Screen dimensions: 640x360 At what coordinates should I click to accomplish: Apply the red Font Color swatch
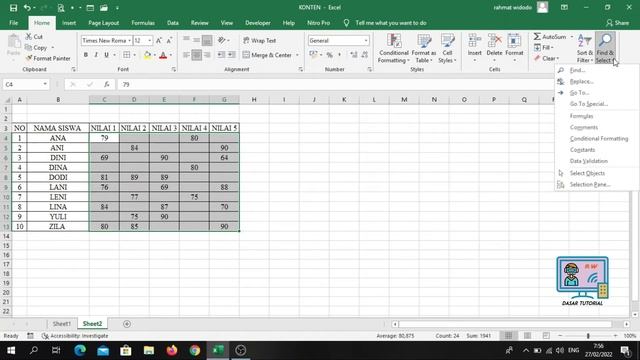coord(163,55)
